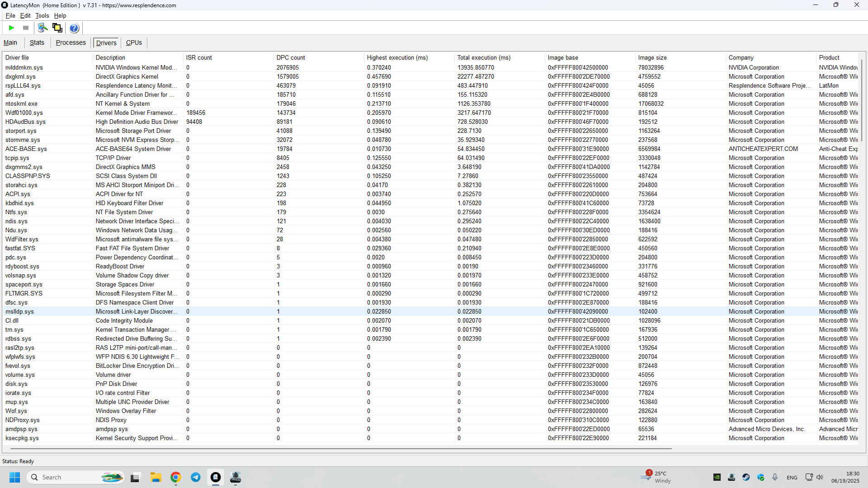This screenshot has height=488, width=868.
Task: Select the CLASSPNP.SYS driver row
Action: coord(430,176)
